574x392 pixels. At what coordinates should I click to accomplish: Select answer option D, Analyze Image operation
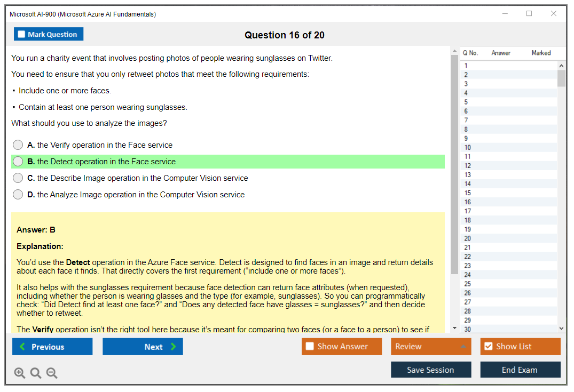[18, 194]
